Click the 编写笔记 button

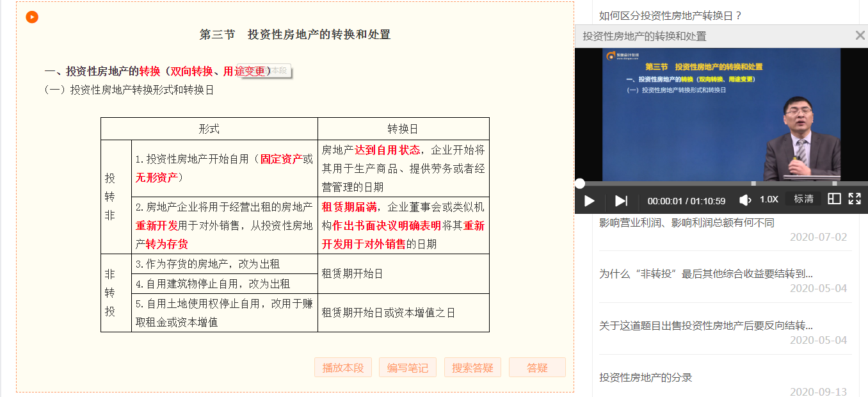click(408, 367)
